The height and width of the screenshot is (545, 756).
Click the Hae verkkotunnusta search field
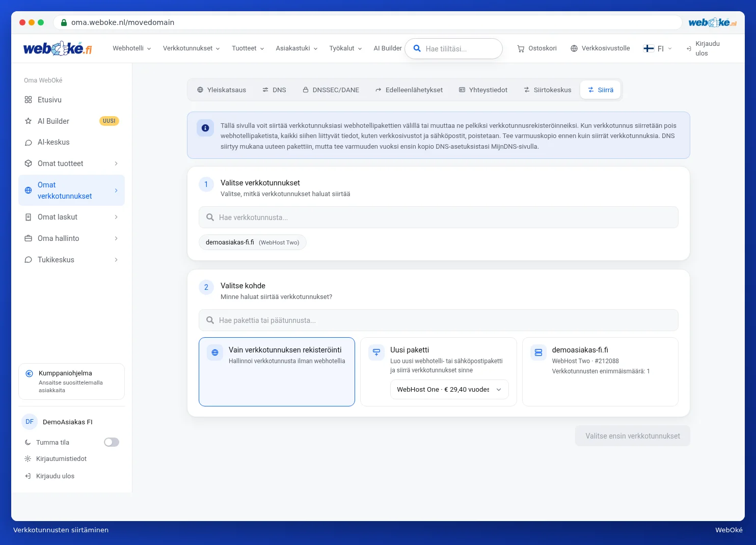(439, 217)
